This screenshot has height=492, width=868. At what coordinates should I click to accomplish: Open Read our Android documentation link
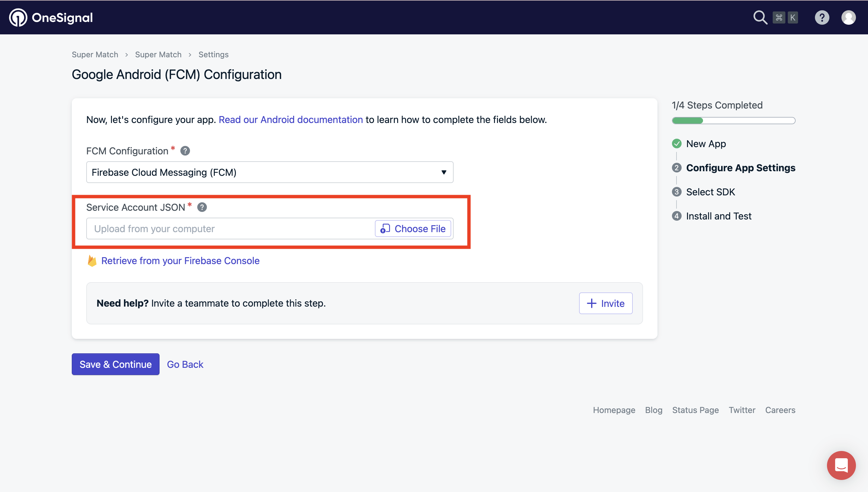point(291,120)
